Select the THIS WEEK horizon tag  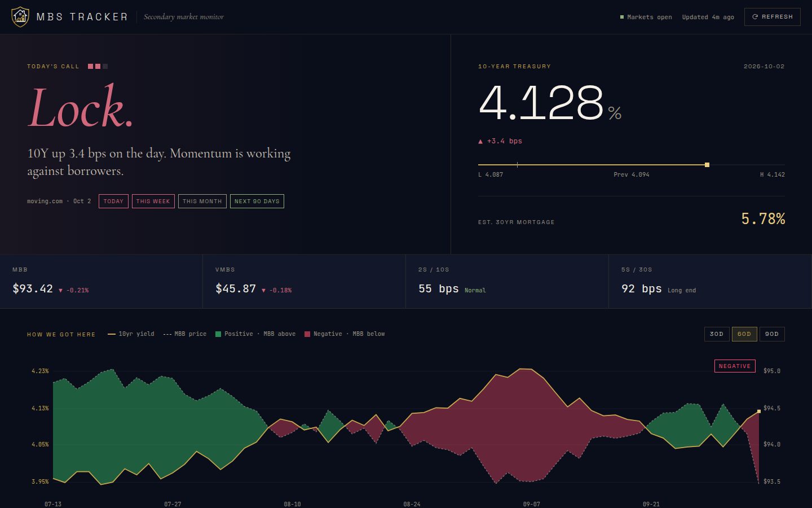153,202
